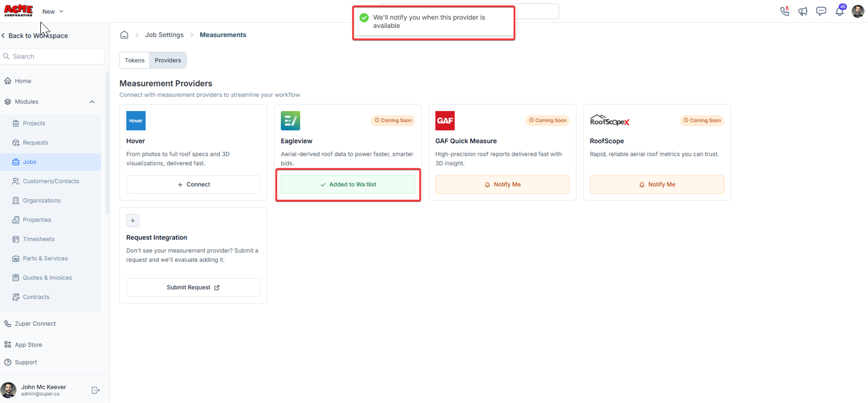Screen dimensions: 868x403
Task: Open the phone call icon in header
Action: [x=785, y=11]
